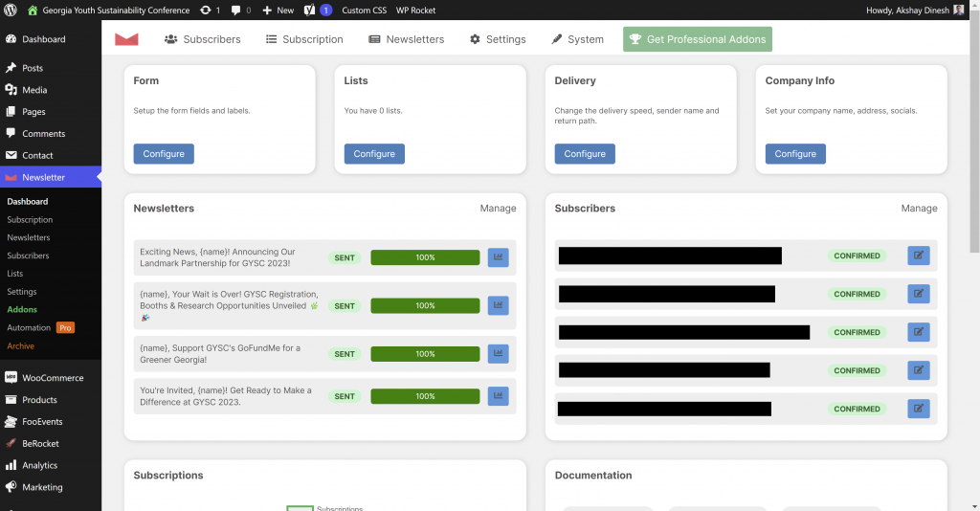Open statistics chart for GoFundMe newsletter

pyautogui.click(x=498, y=354)
